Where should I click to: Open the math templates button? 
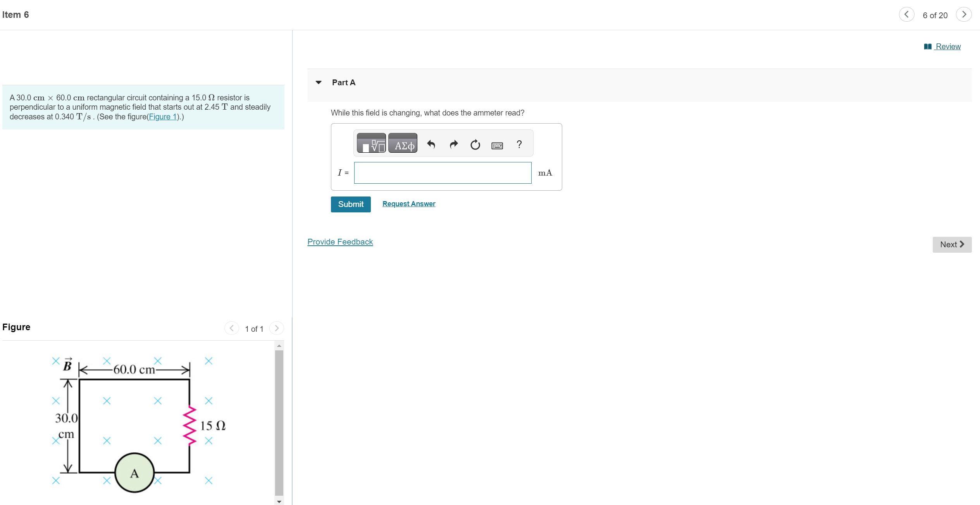click(x=371, y=144)
